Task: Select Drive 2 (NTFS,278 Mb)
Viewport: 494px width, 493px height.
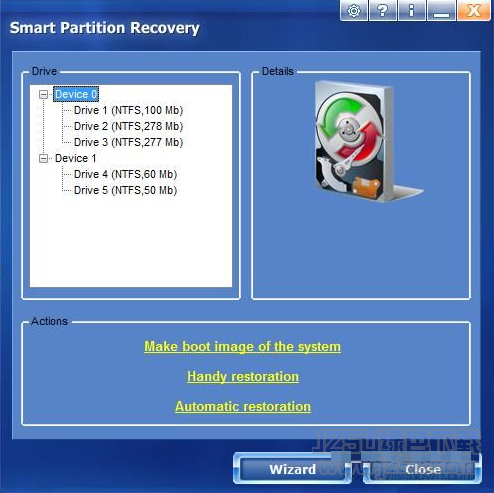Action: click(x=128, y=126)
